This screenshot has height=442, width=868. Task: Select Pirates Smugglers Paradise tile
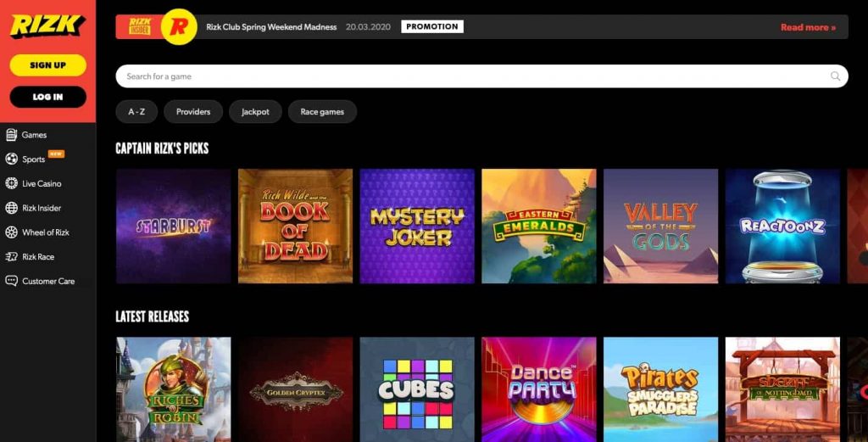660,389
